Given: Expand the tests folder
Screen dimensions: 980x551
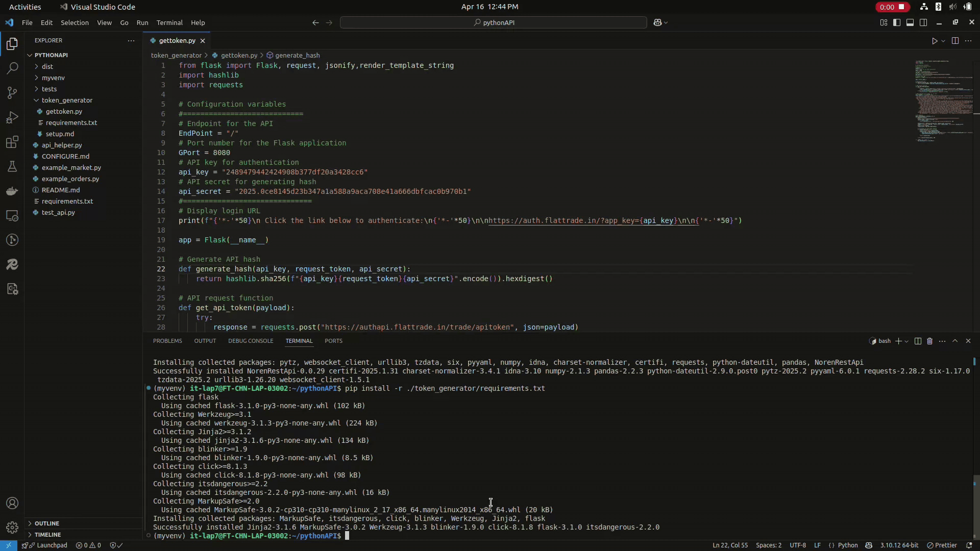Looking at the screenshot, I should 49,89.
